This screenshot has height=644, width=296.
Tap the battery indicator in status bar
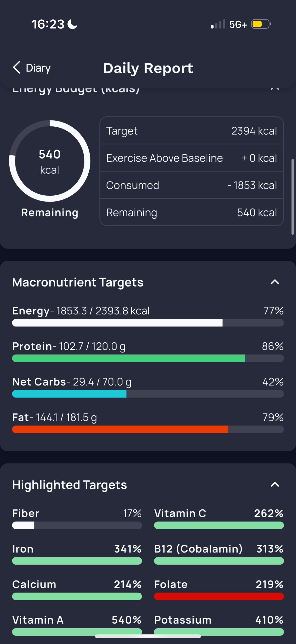coord(261,24)
